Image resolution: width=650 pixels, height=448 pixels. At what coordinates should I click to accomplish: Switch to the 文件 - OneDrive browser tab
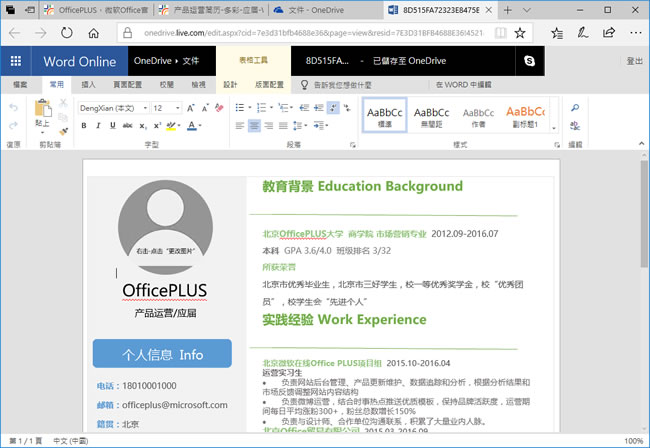tap(315, 10)
